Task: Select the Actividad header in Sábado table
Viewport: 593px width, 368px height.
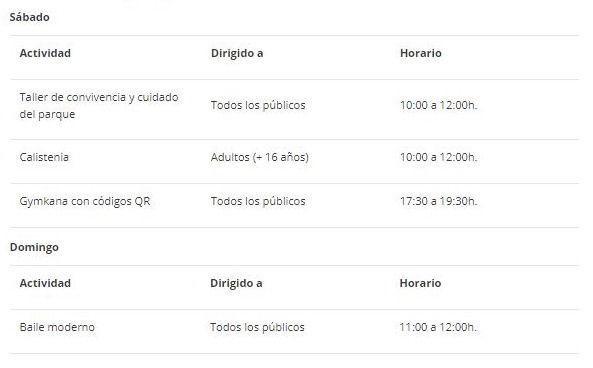Action: coord(45,53)
